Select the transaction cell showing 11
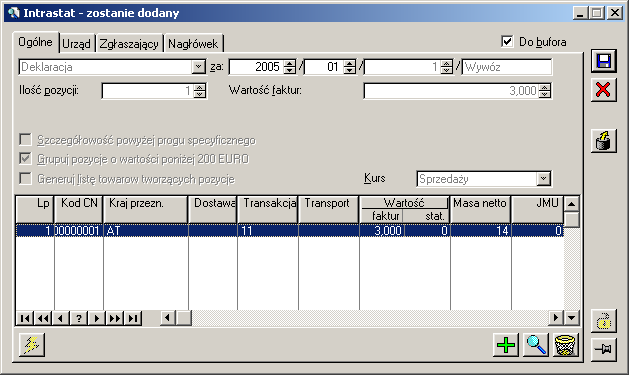The width and height of the screenshot is (629, 375). [x=268, y=231]
